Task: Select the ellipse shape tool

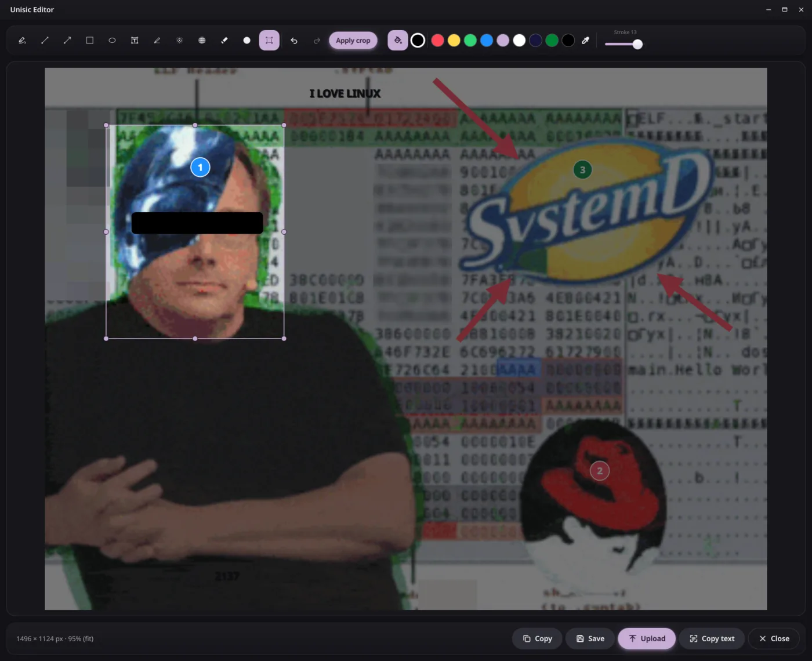Action: coord(112,41)
